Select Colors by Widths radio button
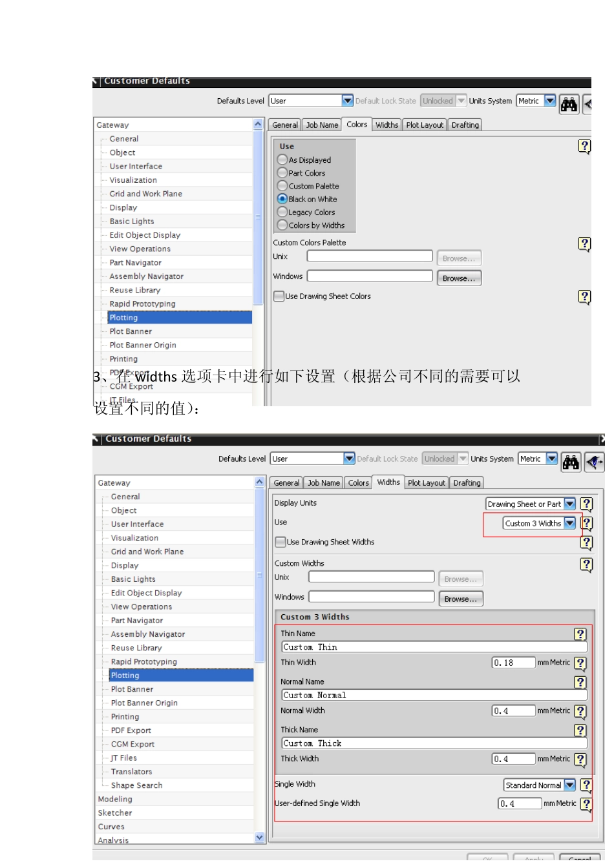 pyautogui.click(x=282, y=225)
